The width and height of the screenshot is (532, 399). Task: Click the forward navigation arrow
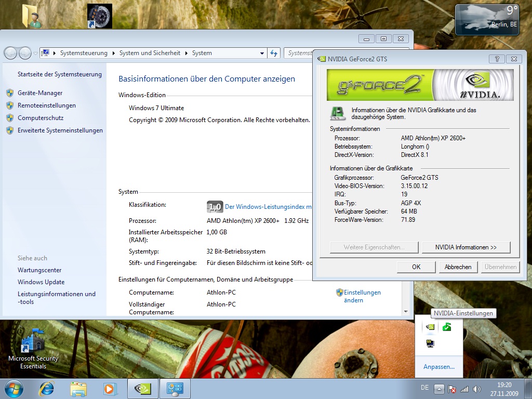(x=25, y=53)
